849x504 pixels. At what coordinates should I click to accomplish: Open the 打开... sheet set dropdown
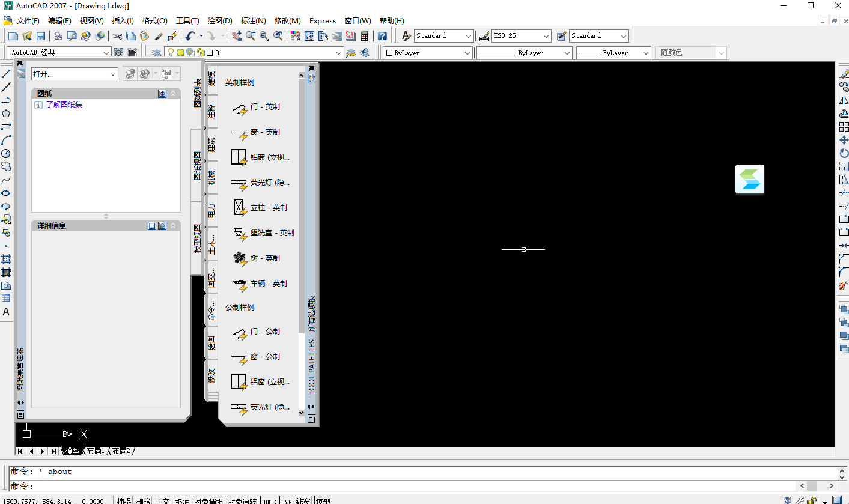click(x=75, y=74)
